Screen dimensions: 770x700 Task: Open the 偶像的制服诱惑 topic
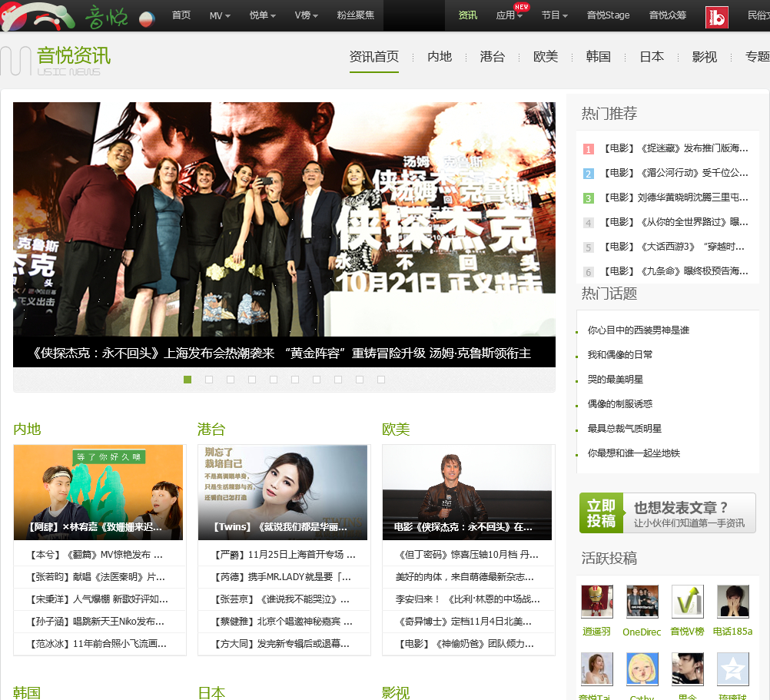coord(620,404)
